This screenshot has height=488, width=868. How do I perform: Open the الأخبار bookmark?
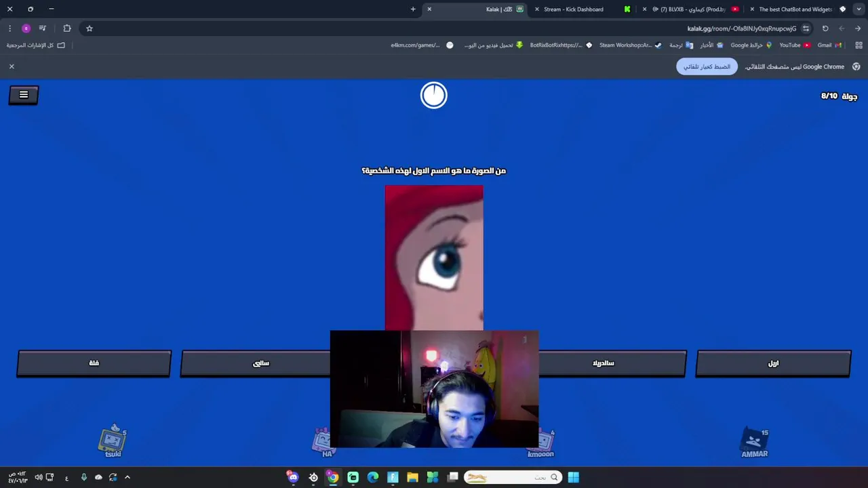tap(711, 45)
